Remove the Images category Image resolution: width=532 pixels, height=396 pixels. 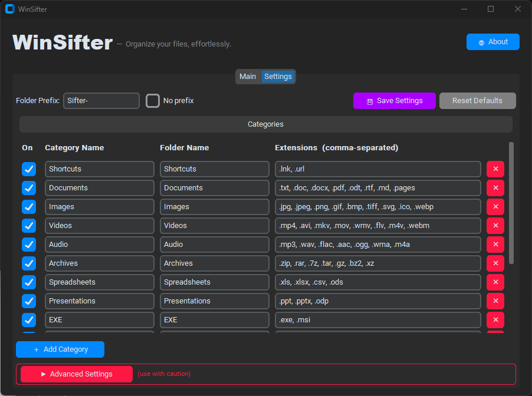[495, 207]
